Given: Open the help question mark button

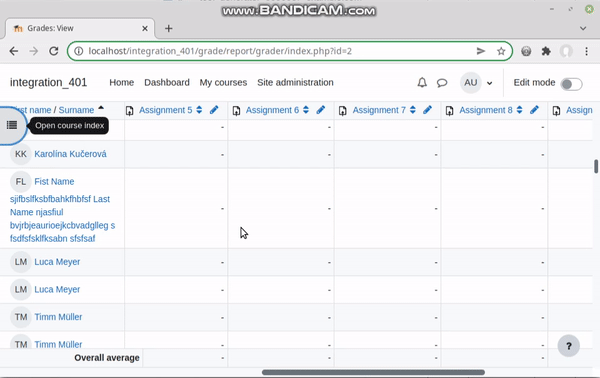Looking at the screenshot, I should click(569, 346).
